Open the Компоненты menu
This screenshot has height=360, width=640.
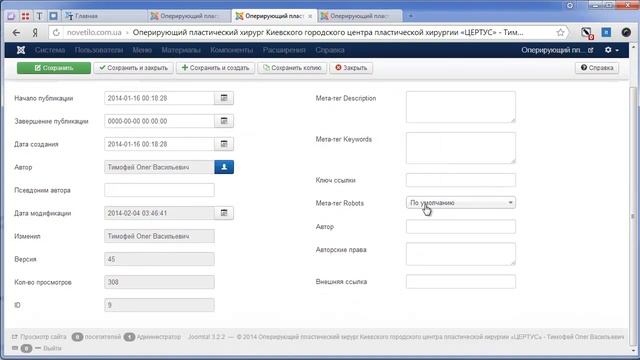pyautogui.click(x=231, y=50)
